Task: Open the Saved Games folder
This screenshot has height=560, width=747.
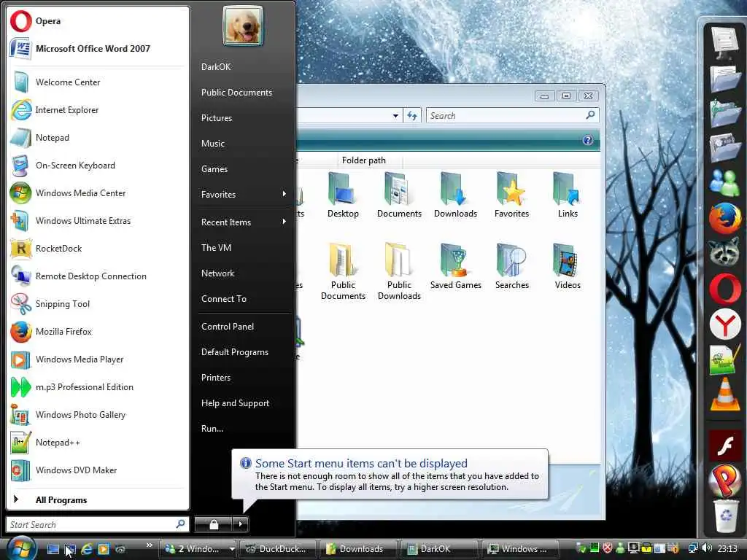Action: pos(455,267)
